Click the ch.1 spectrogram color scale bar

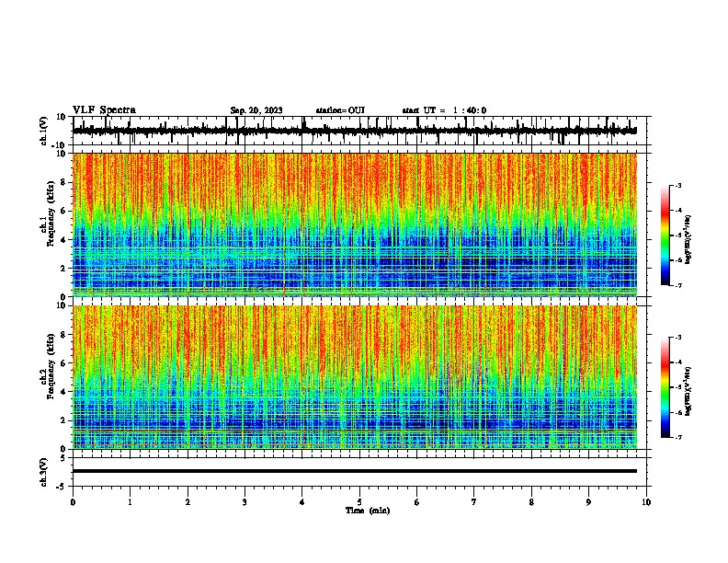(665, 236)
